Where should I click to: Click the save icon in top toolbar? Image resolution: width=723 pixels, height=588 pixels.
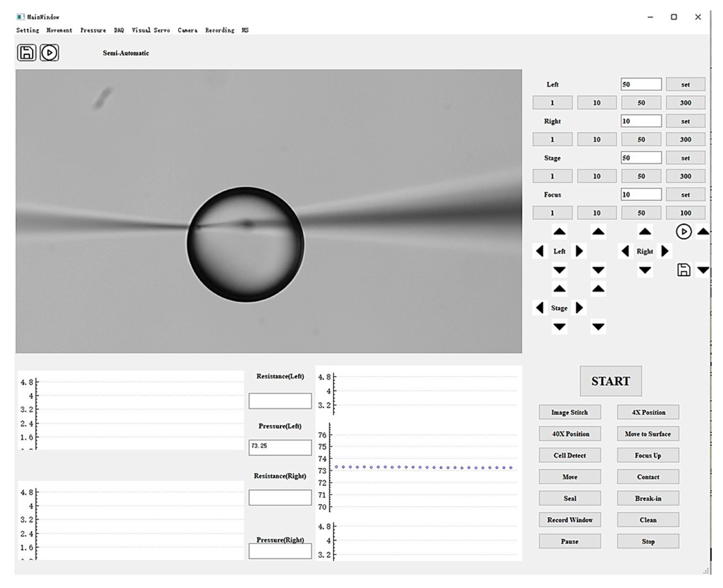click(26, 53)
